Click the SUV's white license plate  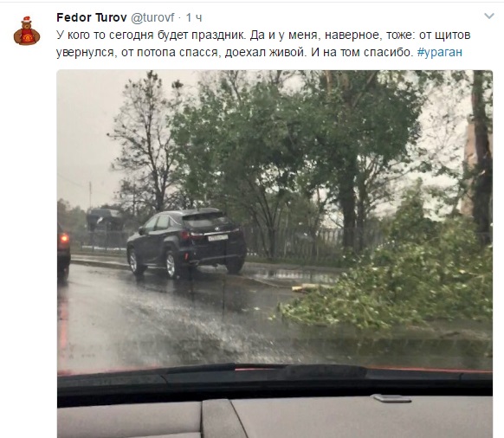point(218,238)
